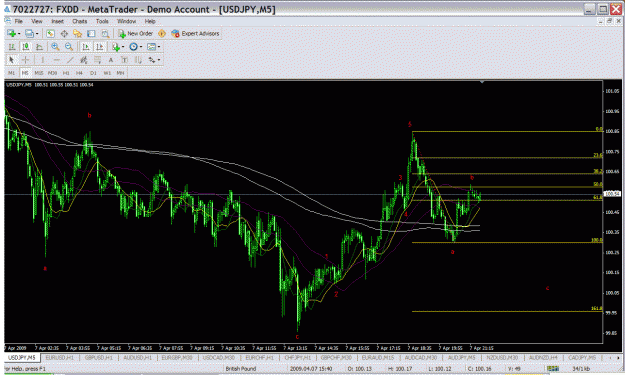Click the chart tabs right arrow
This screenshot has width=625, height=375.
tap(618, 358)
